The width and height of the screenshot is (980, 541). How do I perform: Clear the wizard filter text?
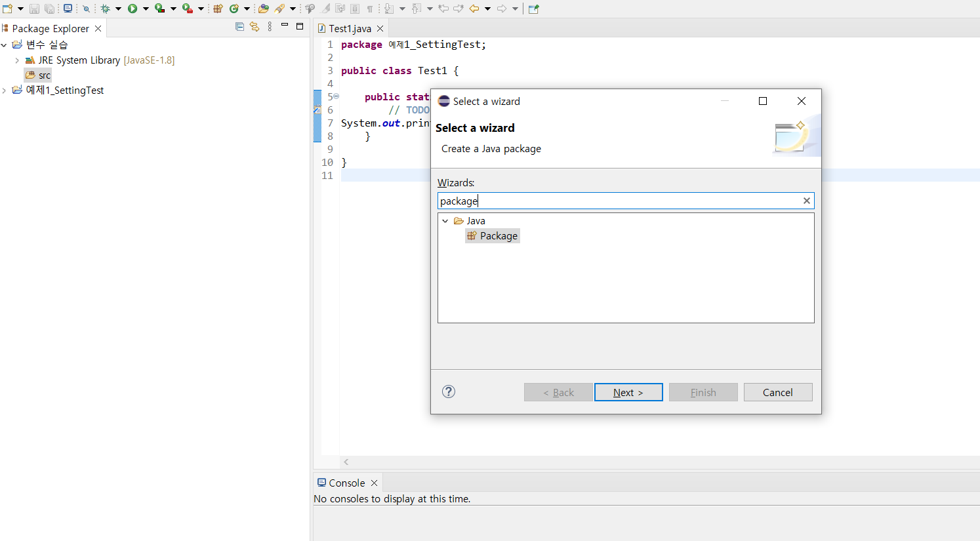(807, 201)
